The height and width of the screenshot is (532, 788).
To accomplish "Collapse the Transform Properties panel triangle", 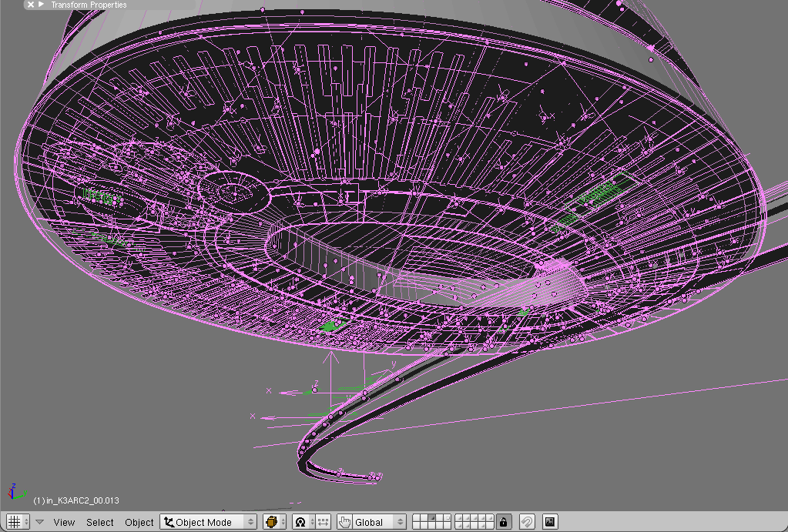I will tap(42, 5).
